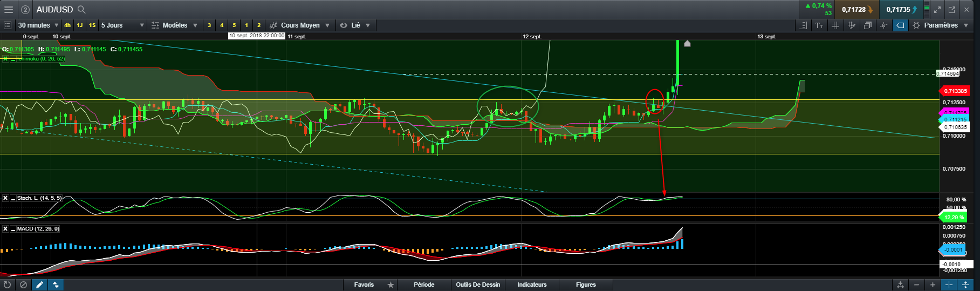Zoom out the chart with minus

pyautogui.click(x=916, y=285)
